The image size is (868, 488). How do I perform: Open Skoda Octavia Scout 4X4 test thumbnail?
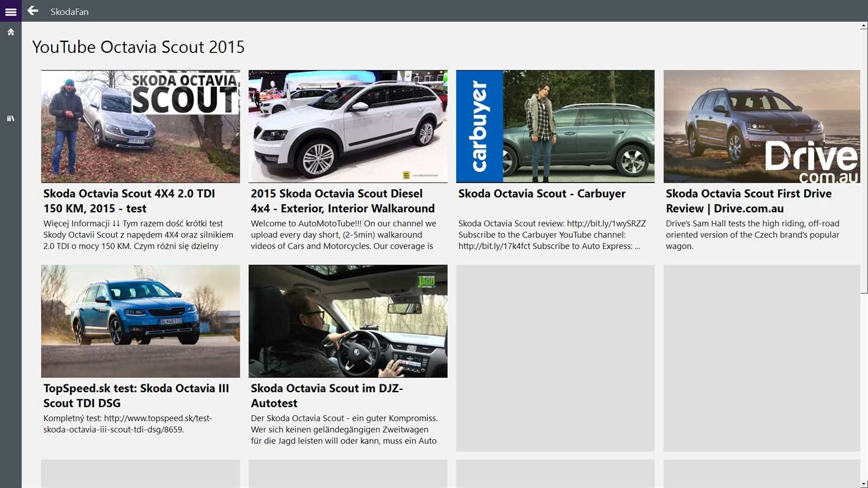[x=140, y=127]
